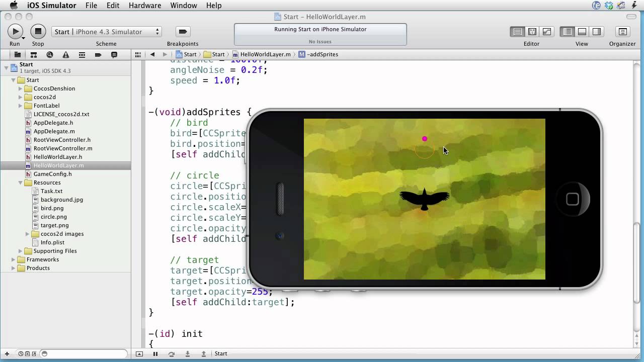The height and width of the screenshot is (362, 644).
Task: Expand the Products group
Action: (14, 268)
